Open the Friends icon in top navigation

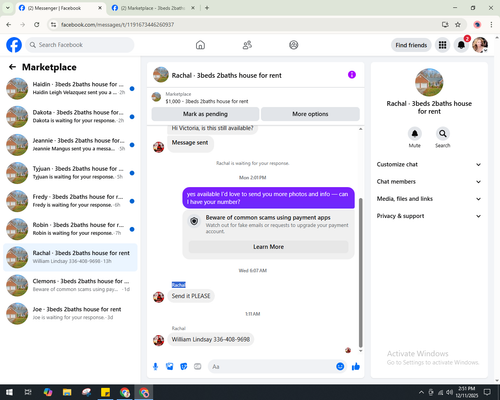click(x=247, y=45)
